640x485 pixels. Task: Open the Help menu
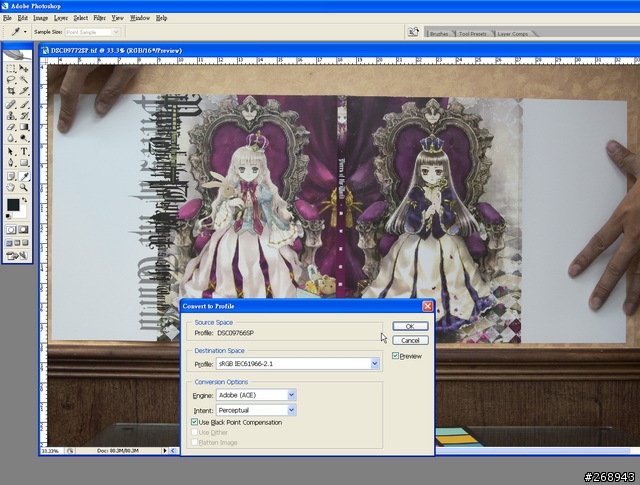pyautogui.click(x=162, y=18)
